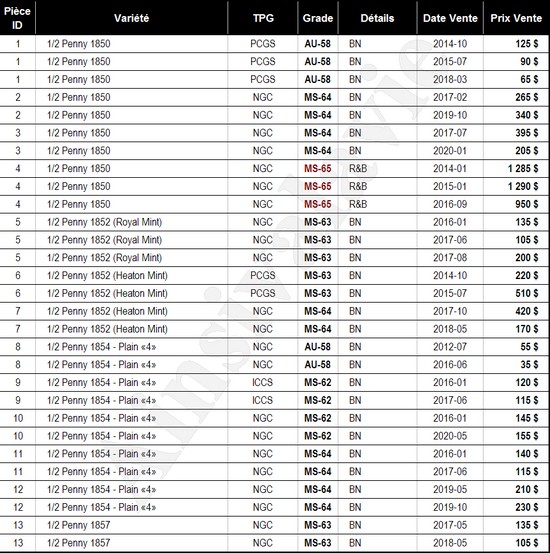
Task: Click the last 1/2 Penny 1857 row
Action: coord(274,543)
